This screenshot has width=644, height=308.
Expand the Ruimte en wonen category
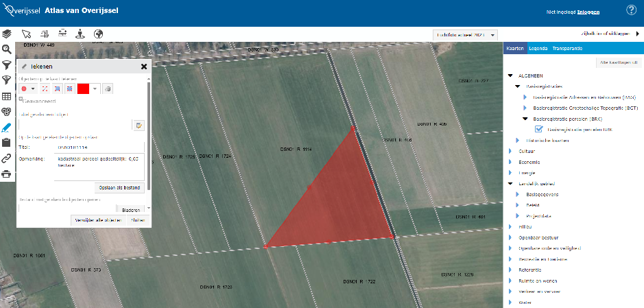coord(510,281)
